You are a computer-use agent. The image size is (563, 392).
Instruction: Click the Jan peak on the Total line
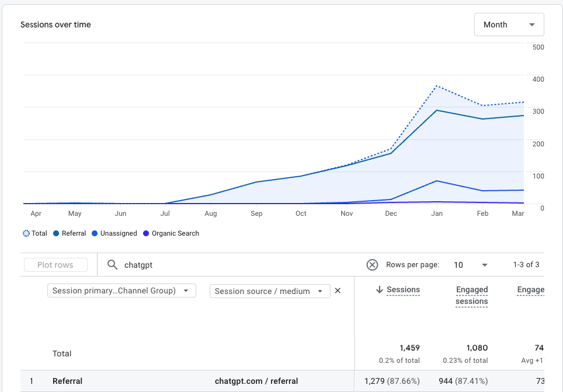click(436, 86)
